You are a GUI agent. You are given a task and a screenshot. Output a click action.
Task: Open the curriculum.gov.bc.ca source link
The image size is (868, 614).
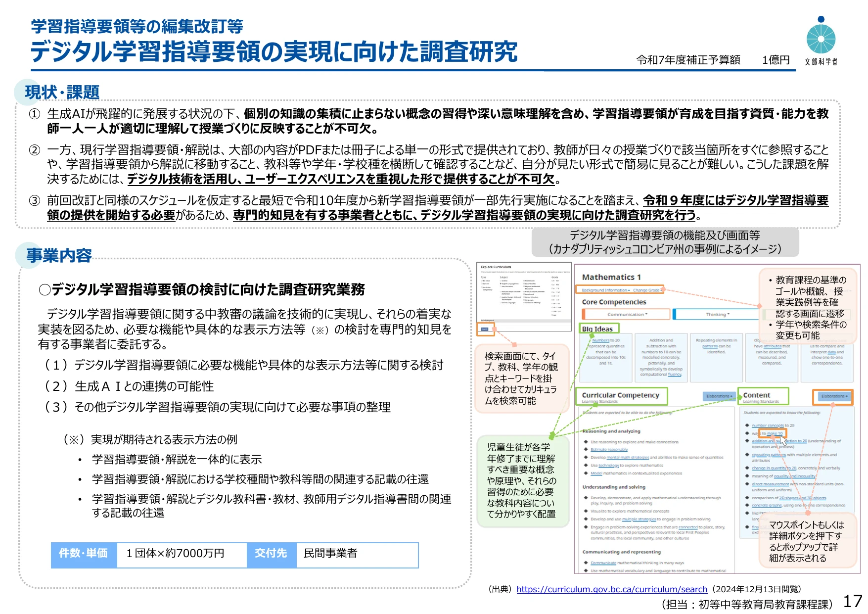(x=612, y=589)
